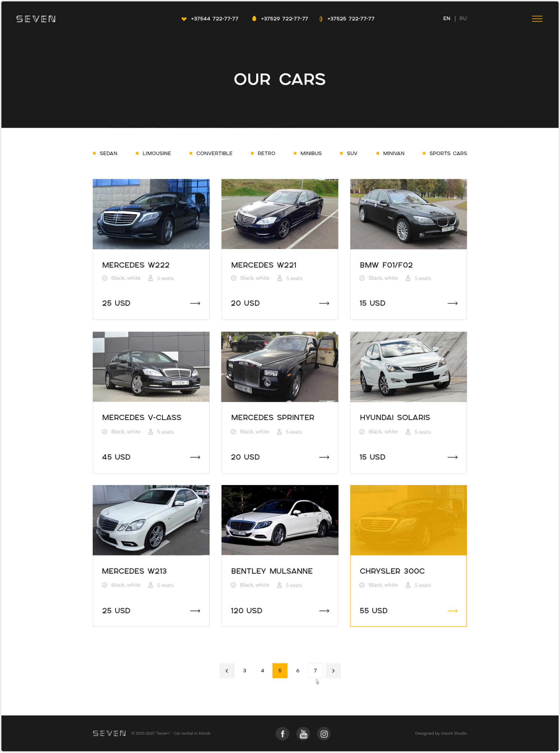The height and width of the screenshot is (753, 560).
Task: Click the BENTLEY MULSANNE title
Action: click(x=272, y=571)
